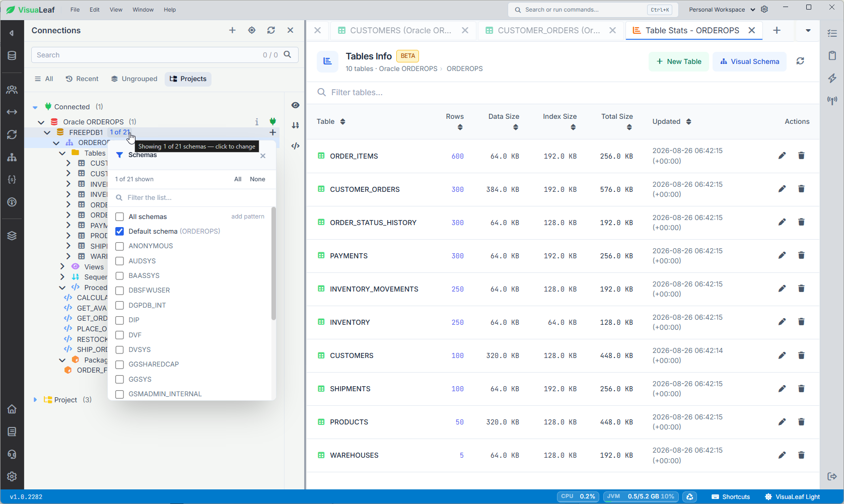Viewport: 844px width, 504px height.
Task: Click the garbage collection icon in status bar
Action: coord(690,496)
